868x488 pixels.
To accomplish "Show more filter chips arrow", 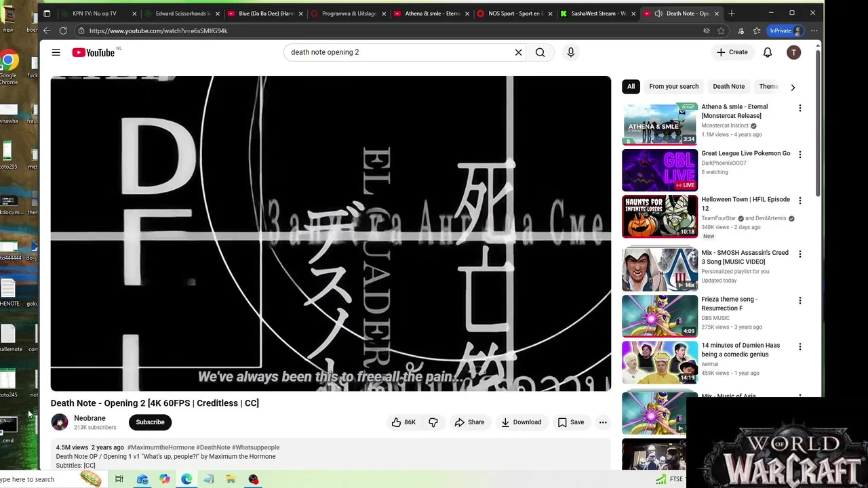I will [x=793, y=87].
